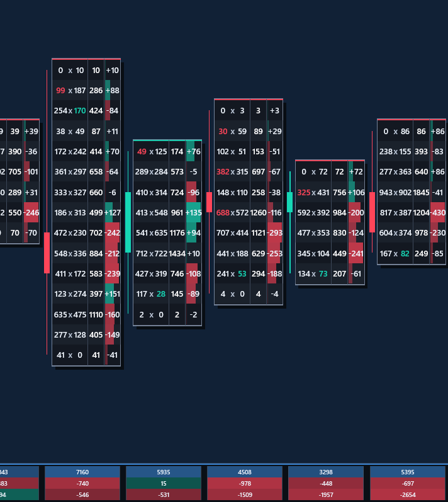
Task: Click the 241 x 53 bid-ask cell
Action: (232, 274)
